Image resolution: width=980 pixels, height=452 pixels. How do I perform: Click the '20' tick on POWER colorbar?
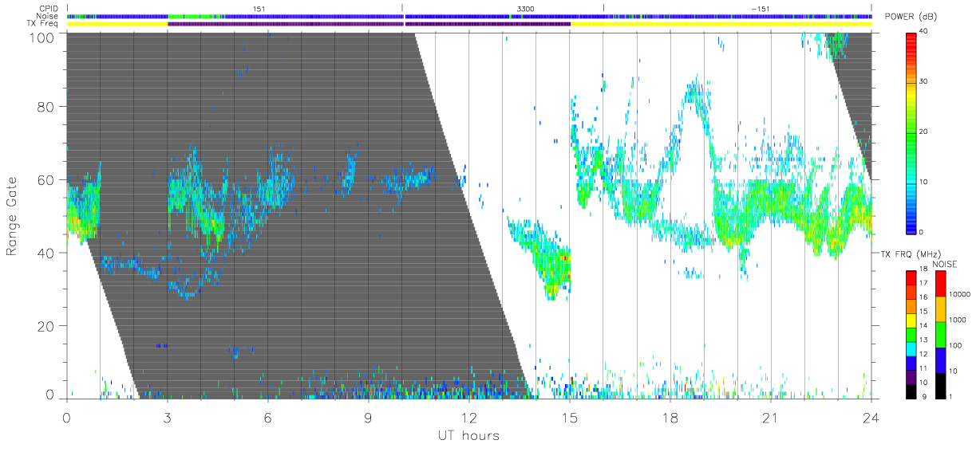click(923, 132)
